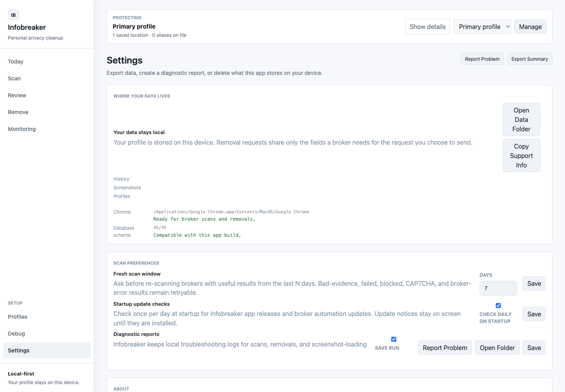The width and height of the screenshot is (565, 392).
Task: Select Settings in the sidebar
Action: (47, 350)
